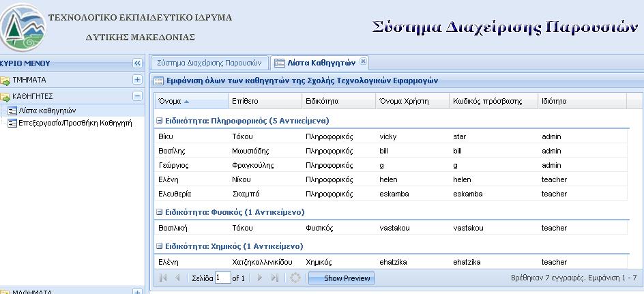The height and width of the screenshot is (294, 644).
Task: Click the Φυσικός specialty cell in row
Action: pyautogui.click(x=339, y=228)
